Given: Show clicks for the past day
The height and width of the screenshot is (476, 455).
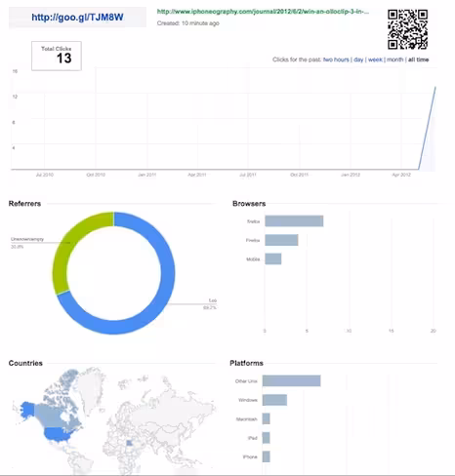Looking at the screenshot, I should (358, 59).
